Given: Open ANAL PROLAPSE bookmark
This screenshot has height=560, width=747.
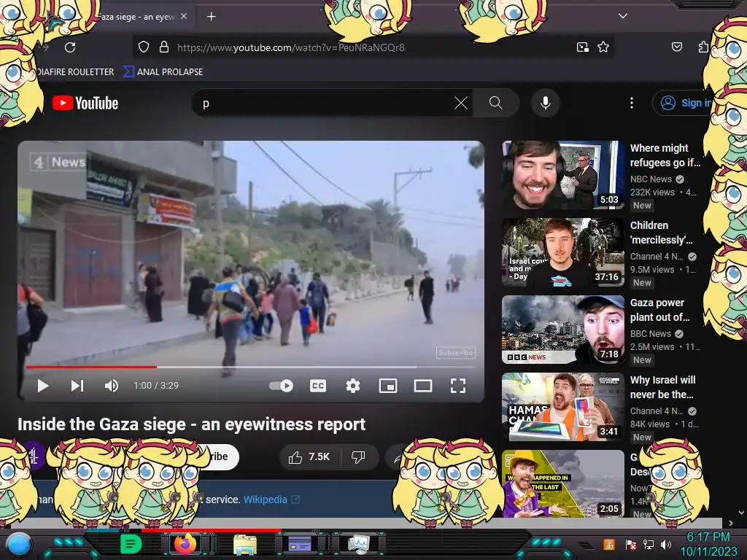Looking at the screenshot, I should click(163, 72).
